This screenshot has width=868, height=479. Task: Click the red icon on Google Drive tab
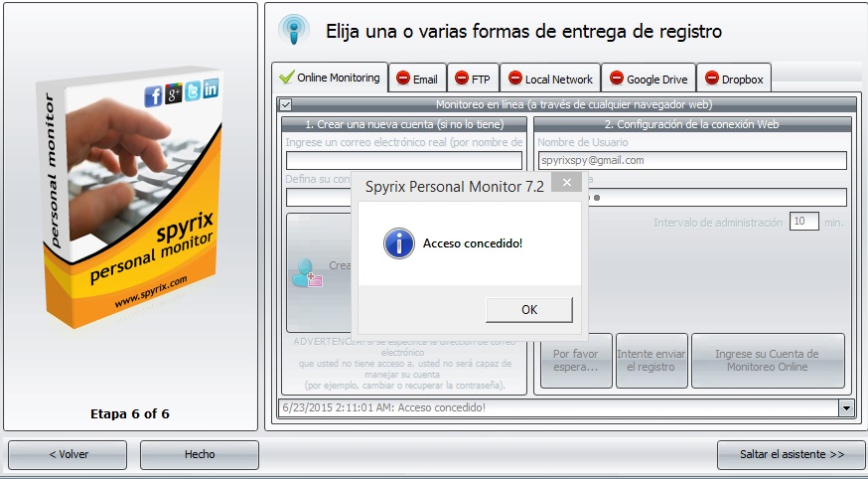(x=617, y=79)
